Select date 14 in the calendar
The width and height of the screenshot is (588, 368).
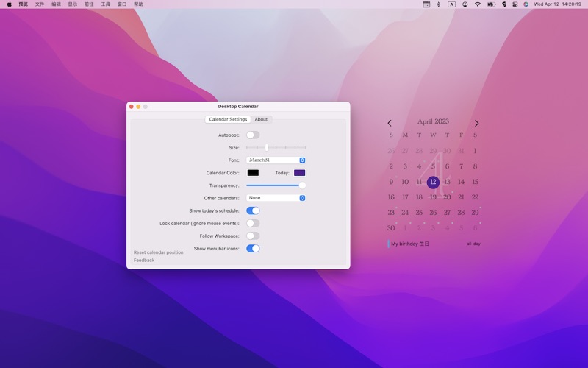click(x=462, y=182)
